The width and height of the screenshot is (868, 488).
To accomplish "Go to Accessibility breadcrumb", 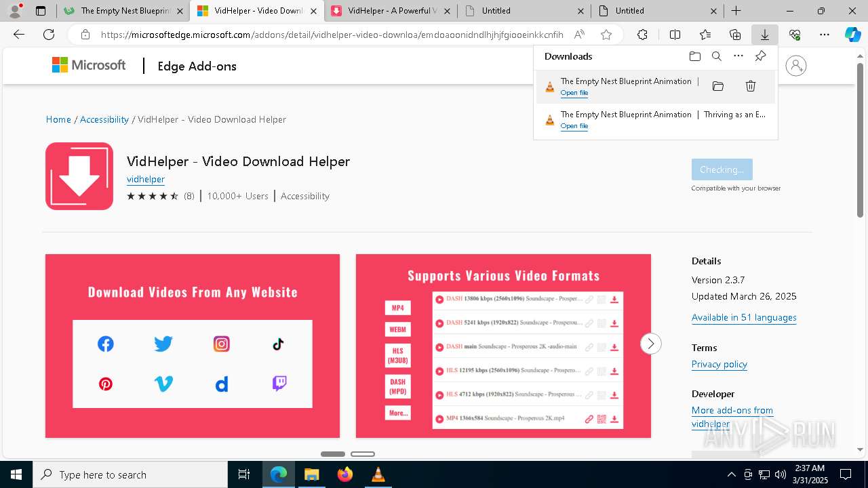I will (104, 119).
